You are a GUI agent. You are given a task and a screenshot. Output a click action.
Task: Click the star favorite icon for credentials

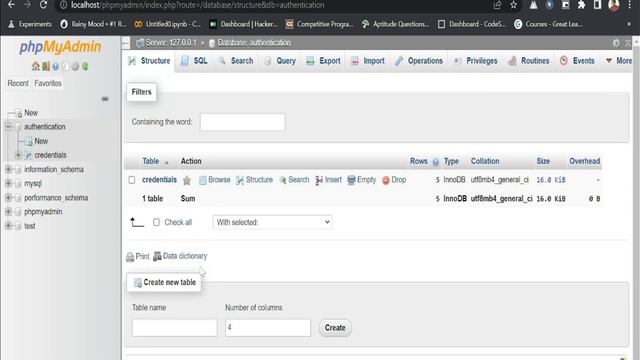[187, 180]
